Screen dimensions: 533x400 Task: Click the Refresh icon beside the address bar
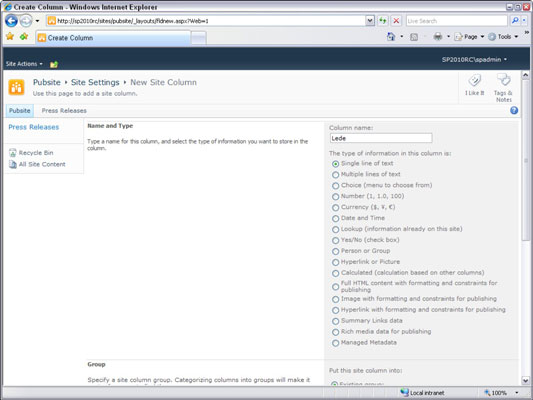[x=383, y=21]
